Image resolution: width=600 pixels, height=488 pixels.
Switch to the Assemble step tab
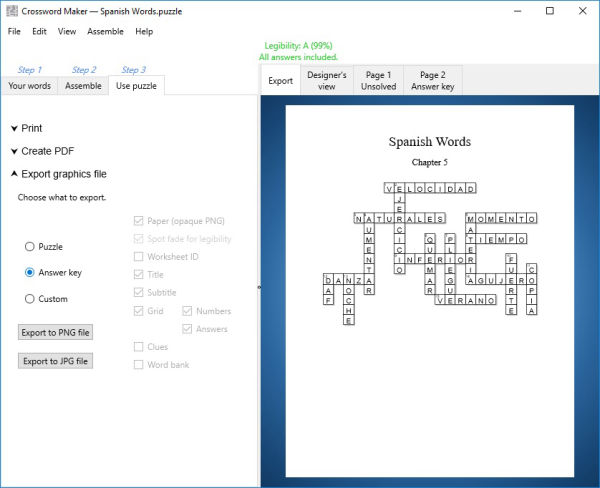[x=83, y=86]
